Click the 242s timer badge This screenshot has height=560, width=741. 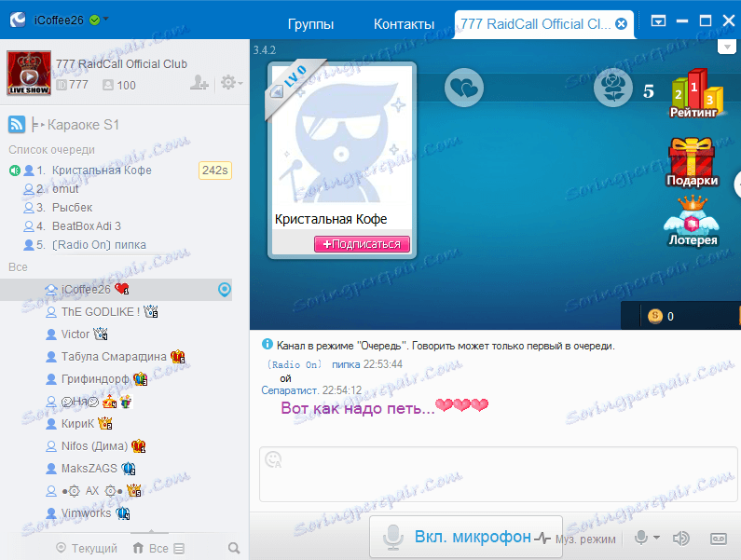pos(215,171)
